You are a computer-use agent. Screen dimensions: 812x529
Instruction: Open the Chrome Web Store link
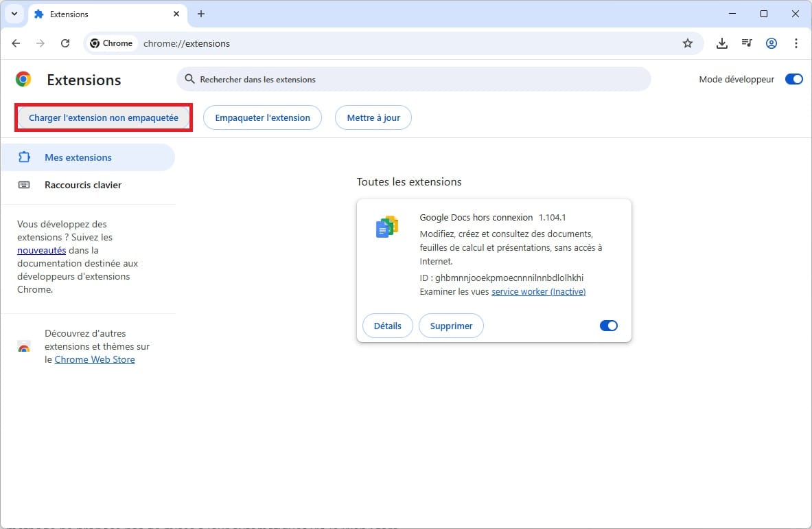(95, 359)
